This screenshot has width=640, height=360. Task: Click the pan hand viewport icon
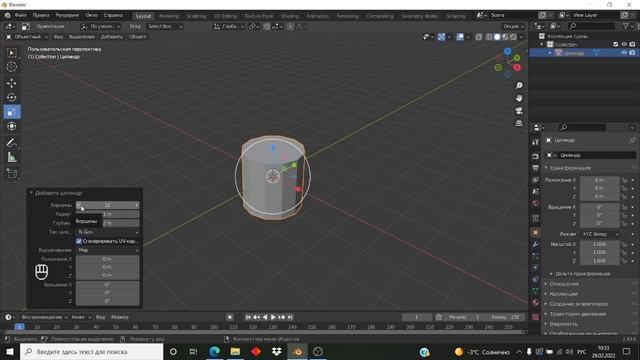519,98
